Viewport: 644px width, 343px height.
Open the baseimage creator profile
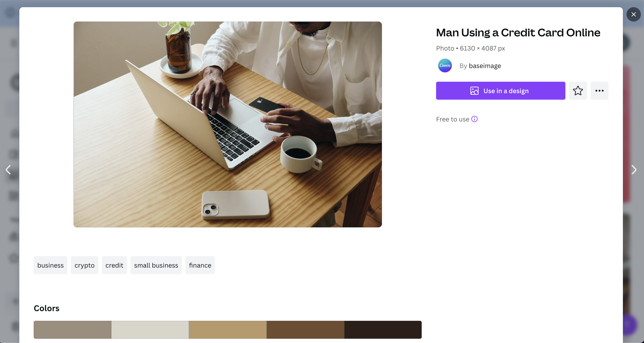coord(485,66)
